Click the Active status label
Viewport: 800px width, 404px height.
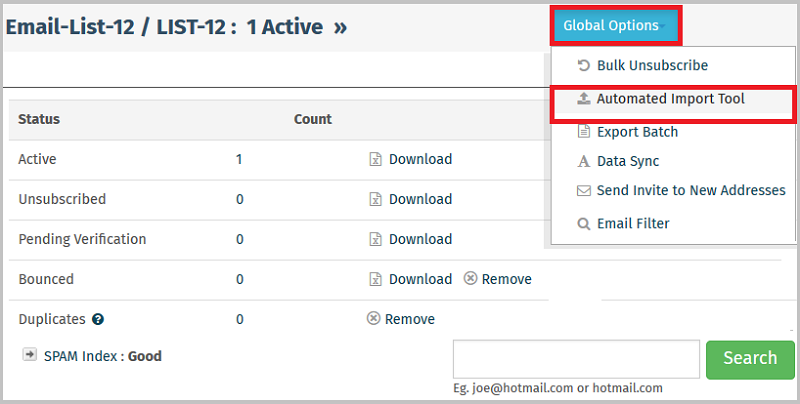pyautogui.click(x=37, y=159)
